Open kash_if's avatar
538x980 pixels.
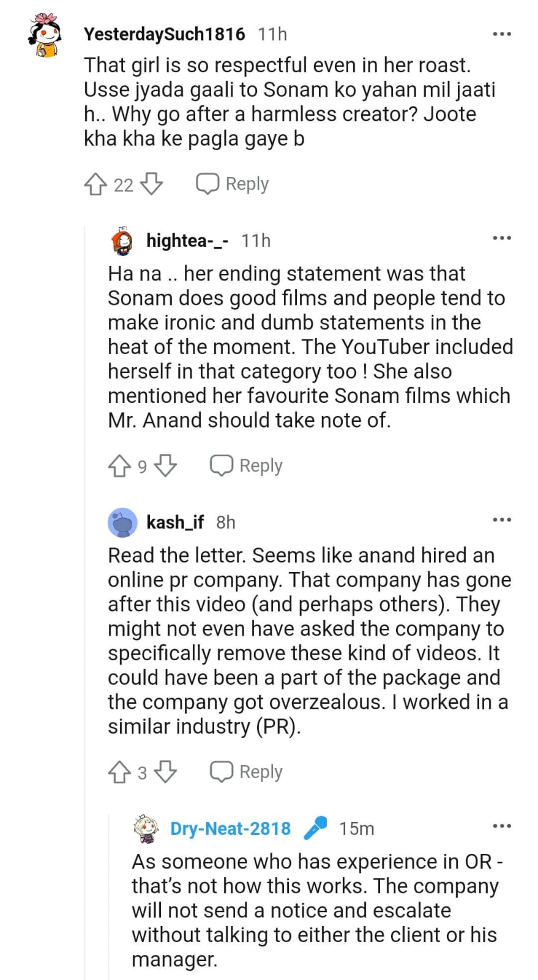pyautogui.click(x=123, y=522)
